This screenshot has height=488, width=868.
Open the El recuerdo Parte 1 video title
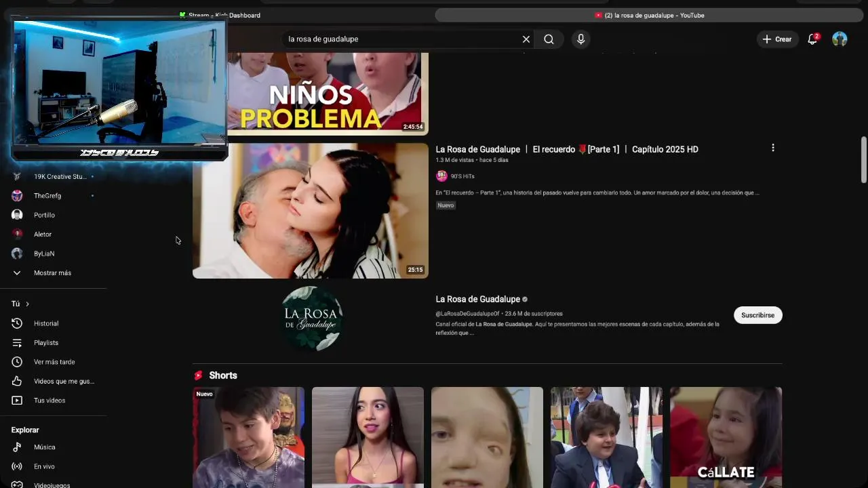[567, 149]
